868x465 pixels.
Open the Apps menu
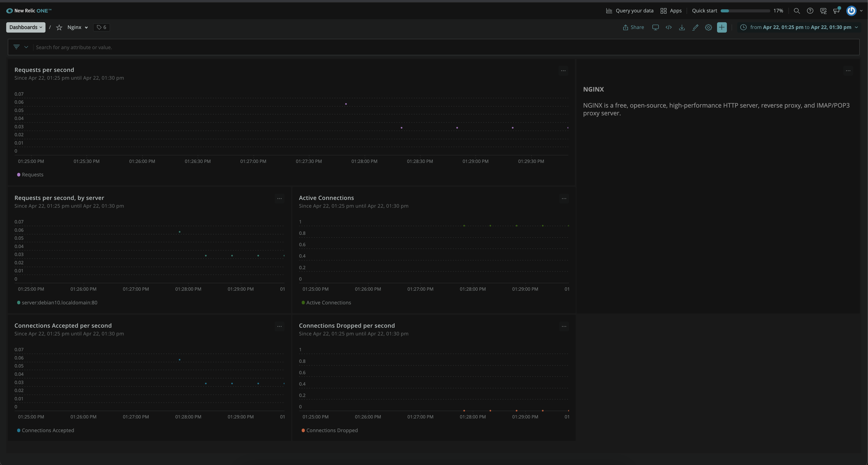pos(671,11)
